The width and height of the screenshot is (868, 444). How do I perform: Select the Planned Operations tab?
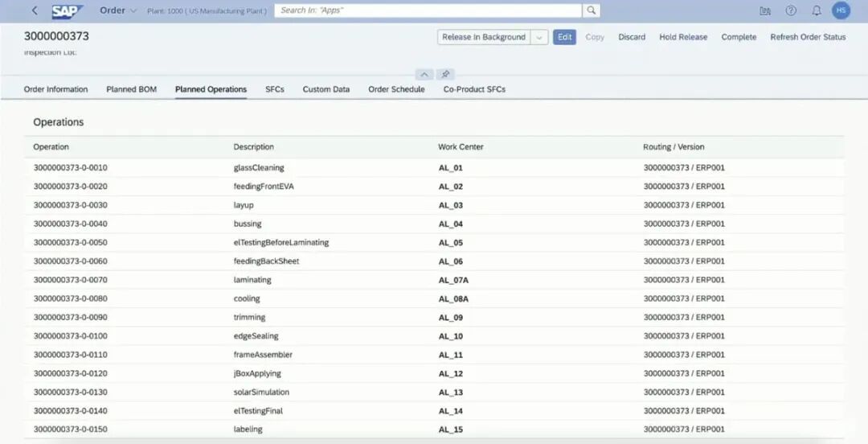pos(211,89)
